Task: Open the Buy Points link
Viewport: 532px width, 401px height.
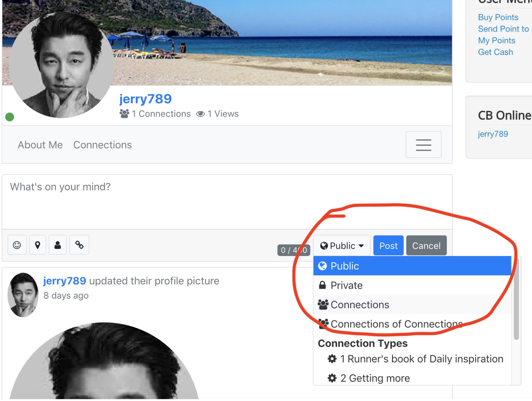Action: coord(498,17)
